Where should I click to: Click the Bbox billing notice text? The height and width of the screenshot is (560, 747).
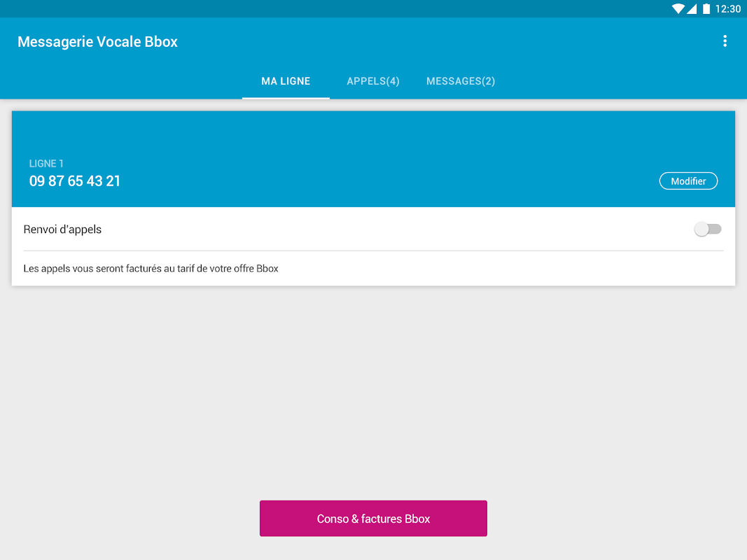click(x=151, y=269)
